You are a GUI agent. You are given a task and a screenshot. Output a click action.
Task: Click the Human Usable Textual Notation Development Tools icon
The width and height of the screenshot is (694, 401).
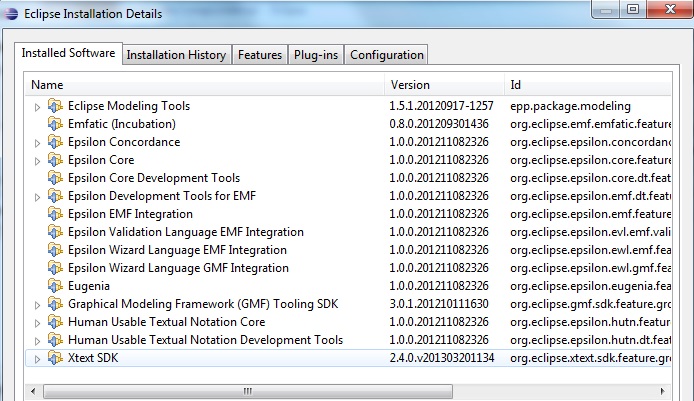coord(55,340)
